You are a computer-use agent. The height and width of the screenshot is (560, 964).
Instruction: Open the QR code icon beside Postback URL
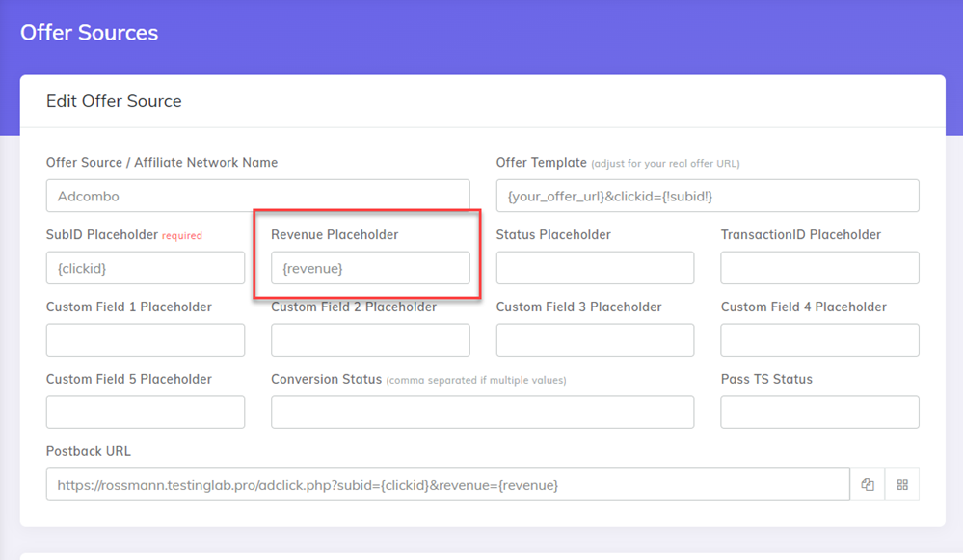coord(902,484)
